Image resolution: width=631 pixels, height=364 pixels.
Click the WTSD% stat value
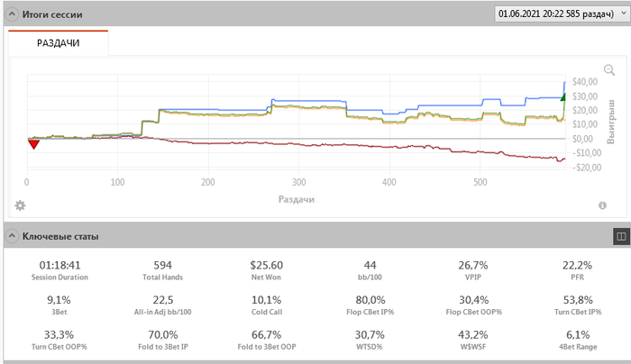click(369, 335)
